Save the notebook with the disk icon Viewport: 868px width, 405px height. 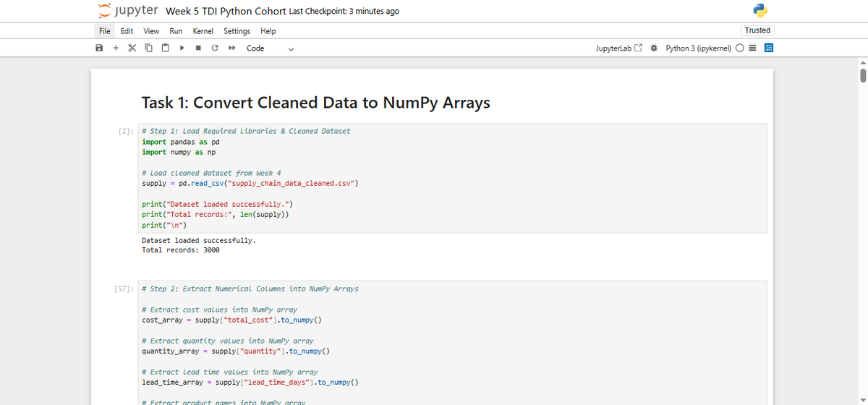[99, 48]
